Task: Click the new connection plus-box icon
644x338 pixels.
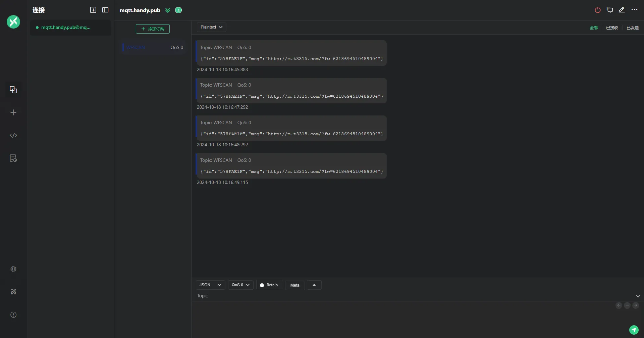Action: (93, 10)
